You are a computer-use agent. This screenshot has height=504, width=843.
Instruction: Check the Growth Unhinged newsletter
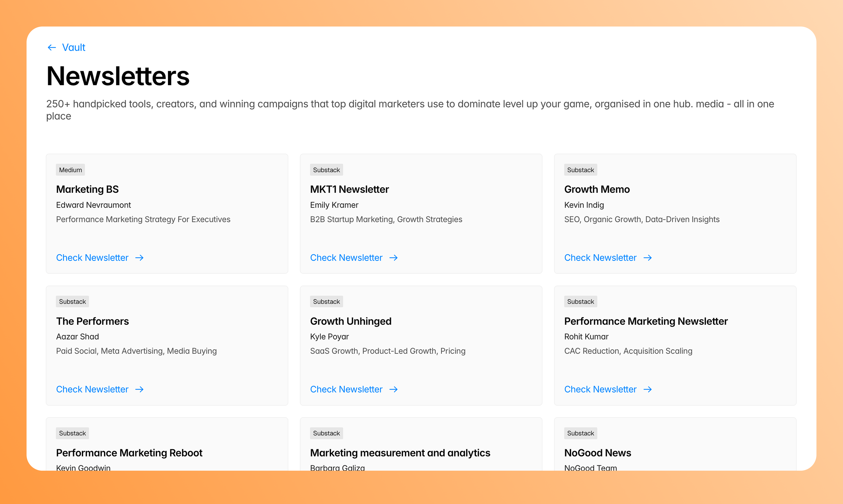coord(346,390)
